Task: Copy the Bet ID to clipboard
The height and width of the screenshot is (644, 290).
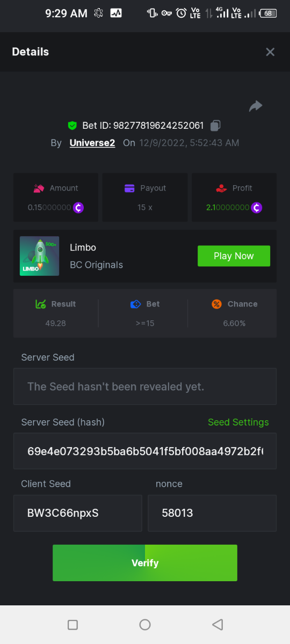Action: click(215, 126)
